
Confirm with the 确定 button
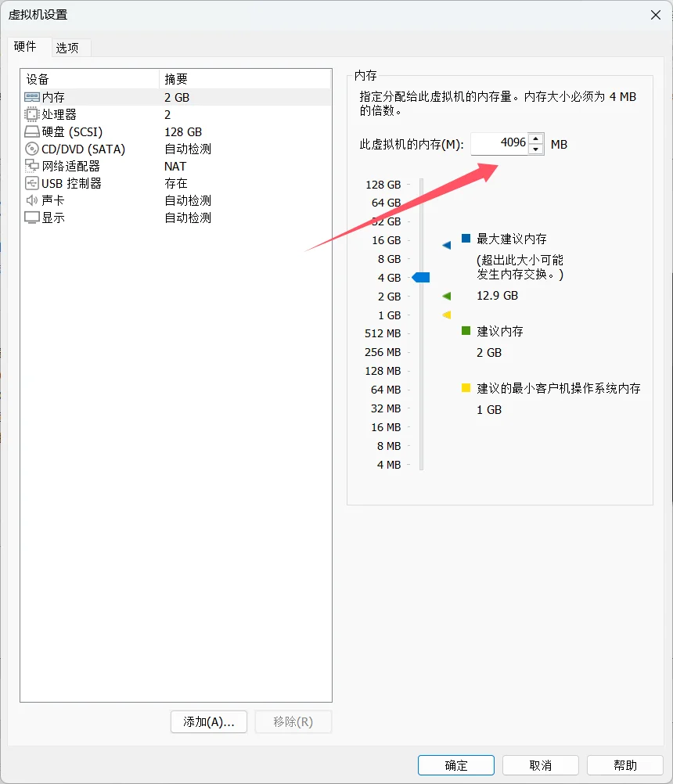point(456,765)
